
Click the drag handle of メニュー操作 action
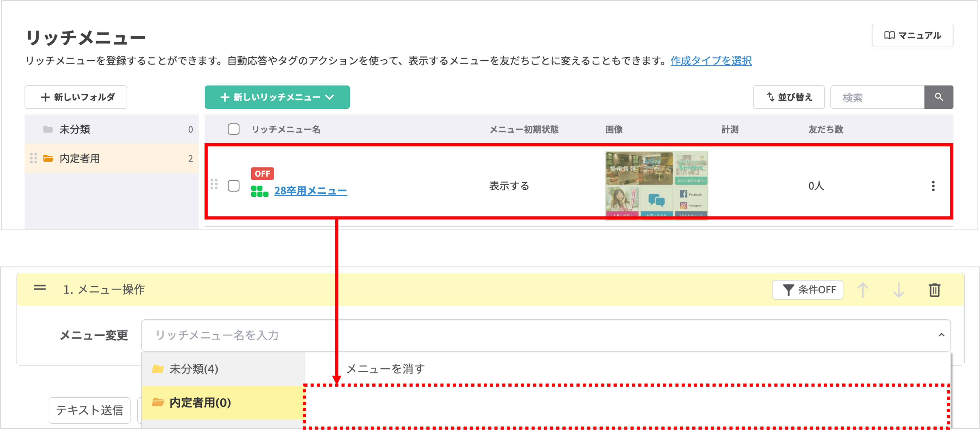point(40,288)
